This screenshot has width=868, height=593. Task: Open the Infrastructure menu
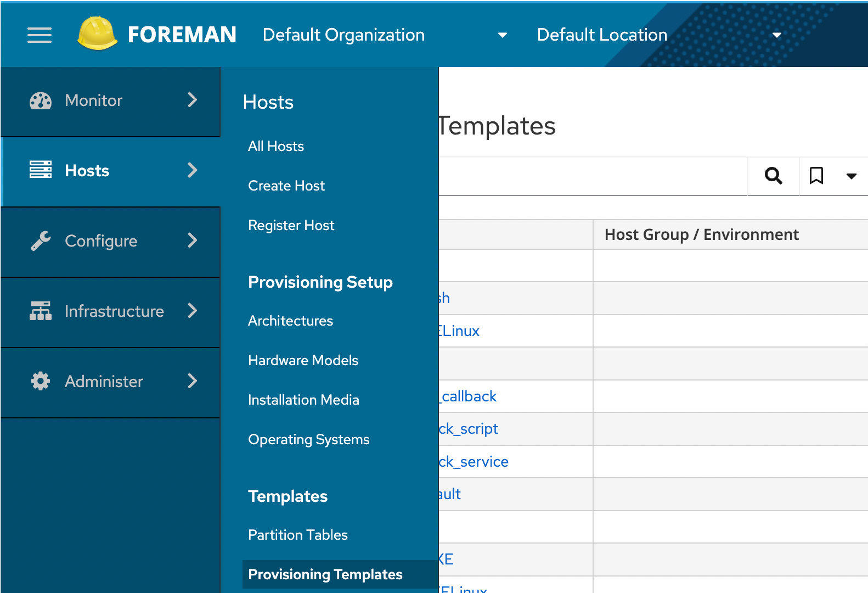click(110, 312)
